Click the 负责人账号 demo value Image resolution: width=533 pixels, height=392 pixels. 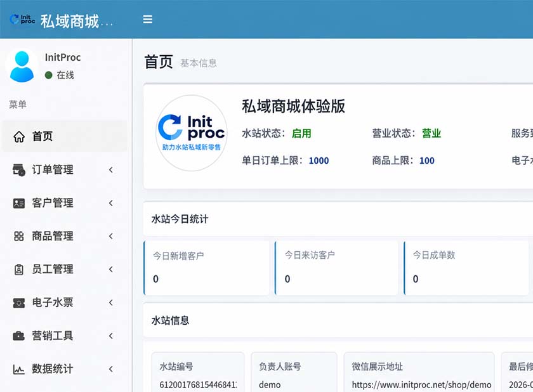pos(270,385)
